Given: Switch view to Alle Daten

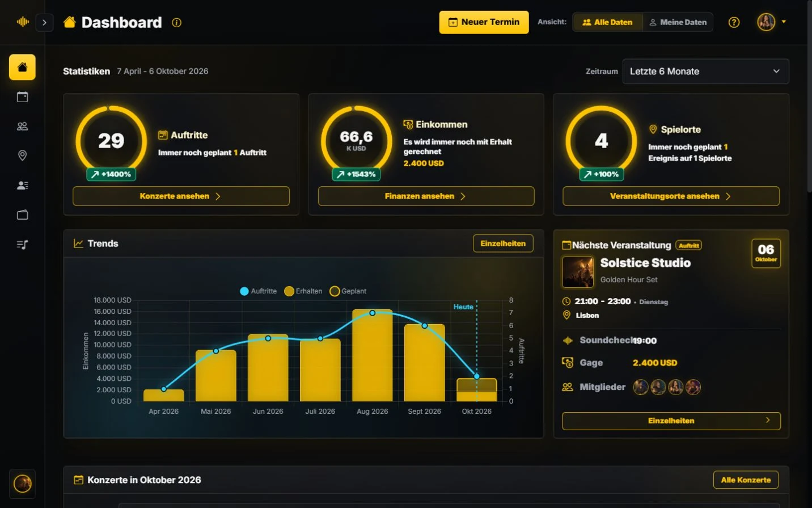Looking at the screenshot, I should pyautogui.click(x=607, y=22).
